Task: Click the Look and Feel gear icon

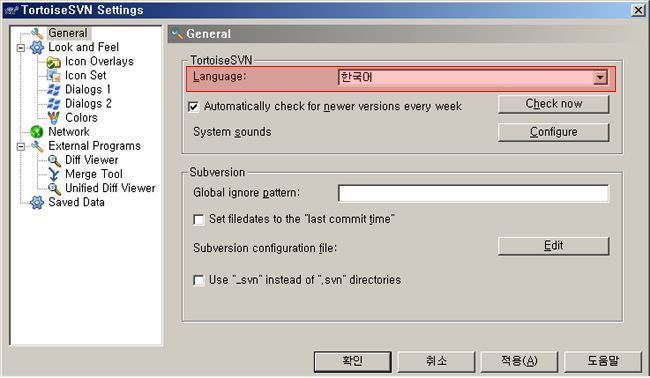Action: coord(37,47)
